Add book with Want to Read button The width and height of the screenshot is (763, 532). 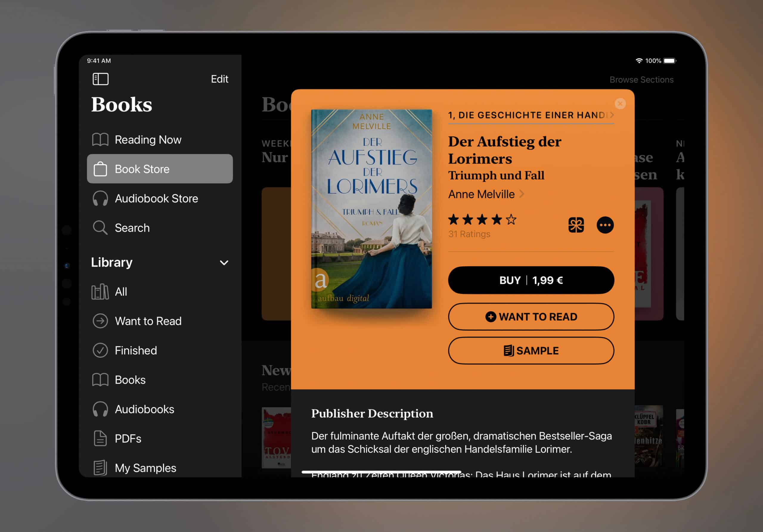tap(531, 316)
